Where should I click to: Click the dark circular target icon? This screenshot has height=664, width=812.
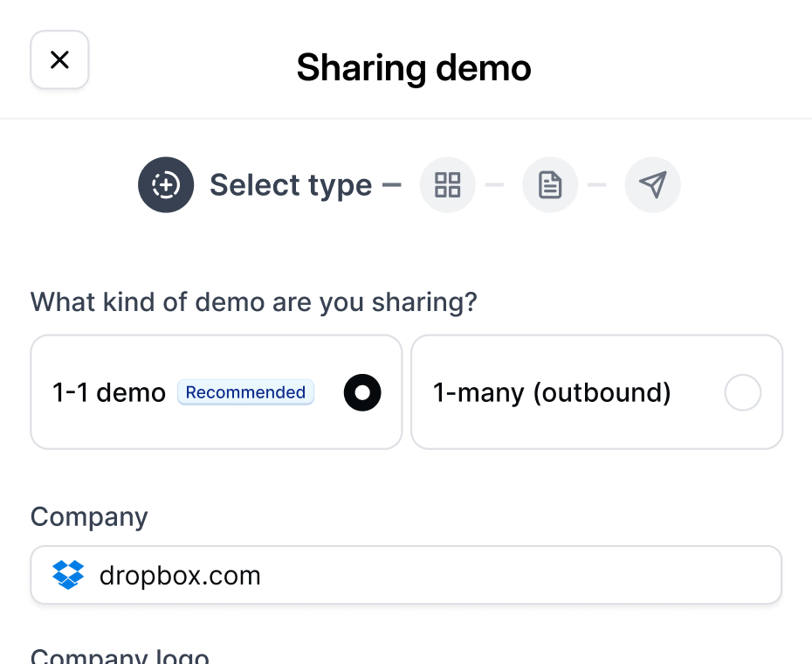(166, 184)
